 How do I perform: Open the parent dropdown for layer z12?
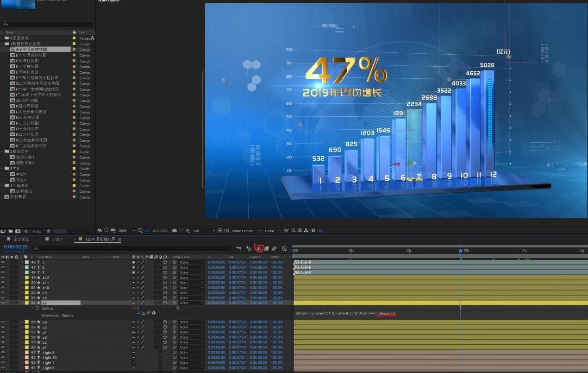pos(191,278)
